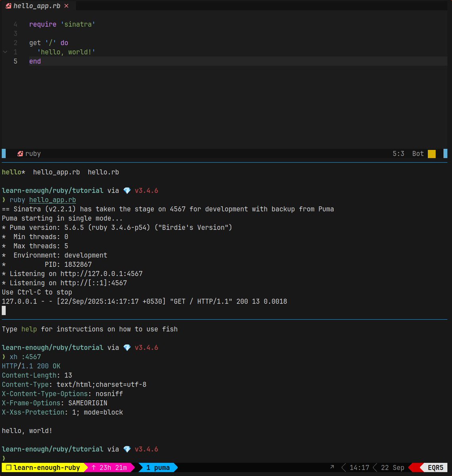Click the 'hello, world!' response body
Screen dimensions: 452x476
[27, 431]
